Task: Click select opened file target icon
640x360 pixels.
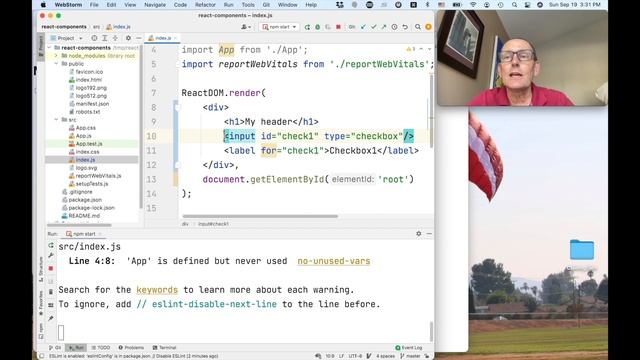Action: [94, 38]
